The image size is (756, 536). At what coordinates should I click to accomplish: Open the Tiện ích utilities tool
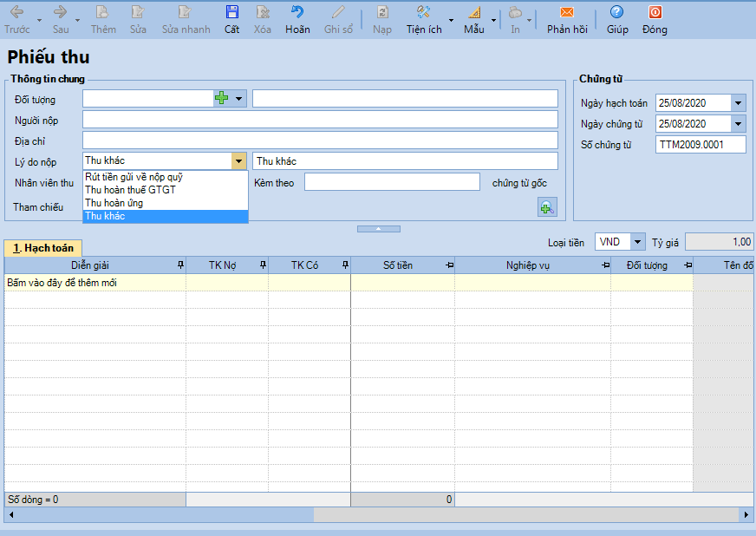[x=423, y=13]
